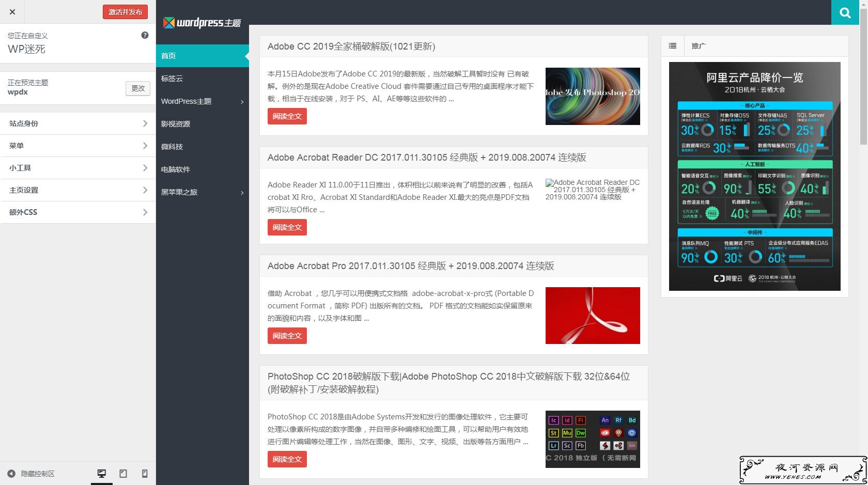Screen dimensions: 868x485
Task: Expand the 站点身份 section
Action: click(x=78, y=123)
